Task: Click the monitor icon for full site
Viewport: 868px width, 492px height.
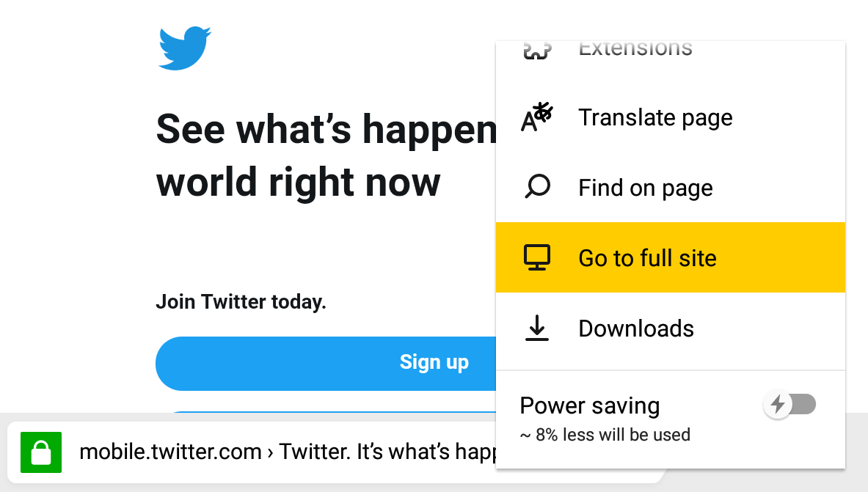Action: click(x=536, y=258)
